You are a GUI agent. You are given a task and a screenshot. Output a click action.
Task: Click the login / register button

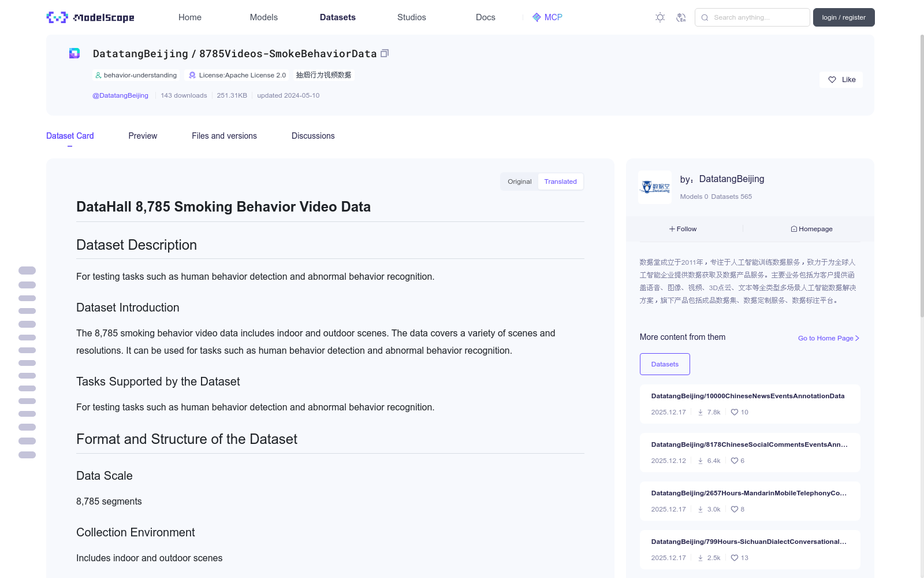pos(844,17)
